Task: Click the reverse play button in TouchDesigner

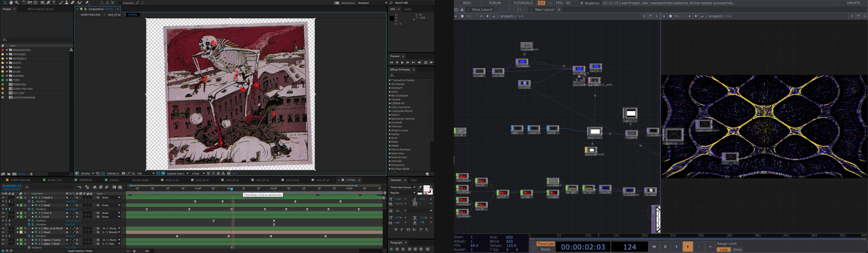Action: pyautogui.click(x=676, y=247)
